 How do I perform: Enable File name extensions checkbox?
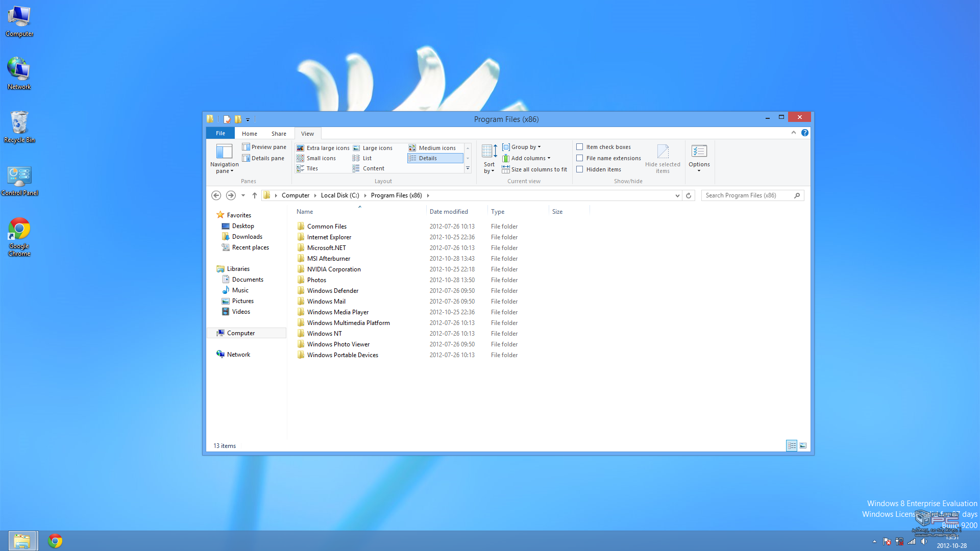coord(579,158)
